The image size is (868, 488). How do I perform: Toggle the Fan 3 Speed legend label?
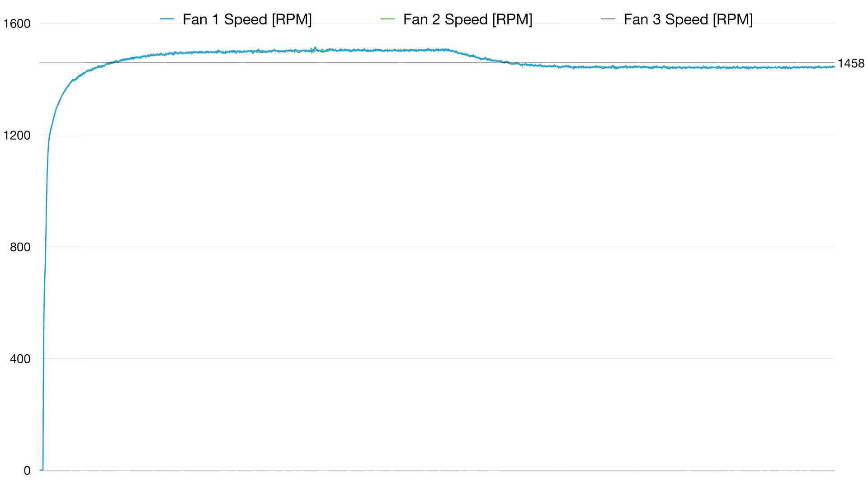click(688, 19)
